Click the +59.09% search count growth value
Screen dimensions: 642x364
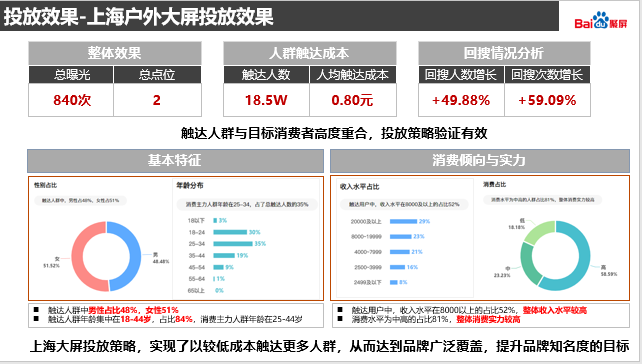pos(547,100)
